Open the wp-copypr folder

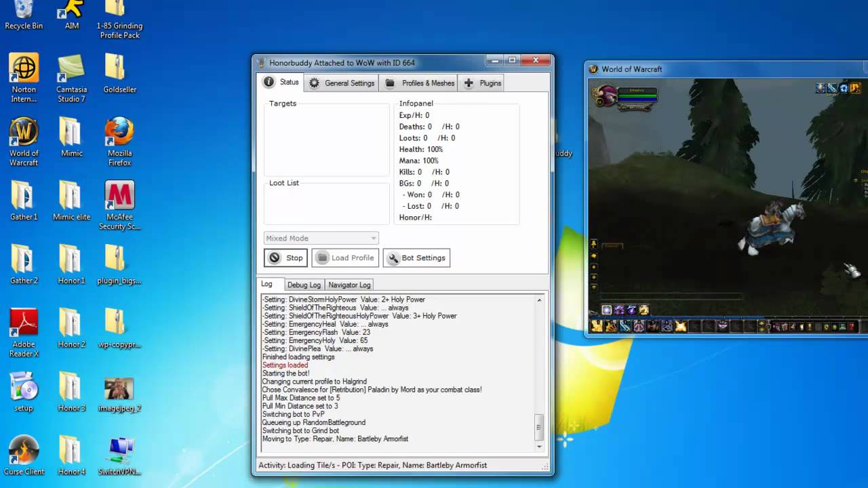120,329
